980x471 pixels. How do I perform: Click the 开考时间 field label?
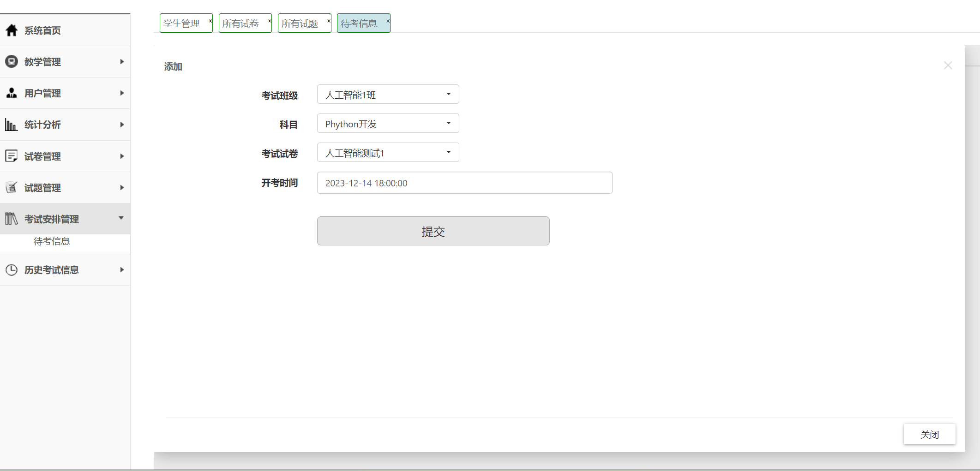(280, 183)
